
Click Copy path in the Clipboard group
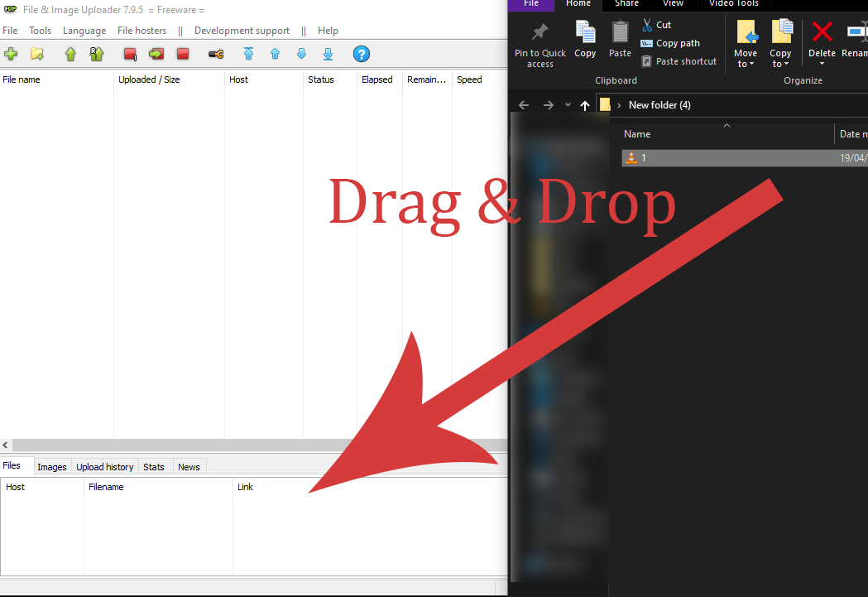677,43
